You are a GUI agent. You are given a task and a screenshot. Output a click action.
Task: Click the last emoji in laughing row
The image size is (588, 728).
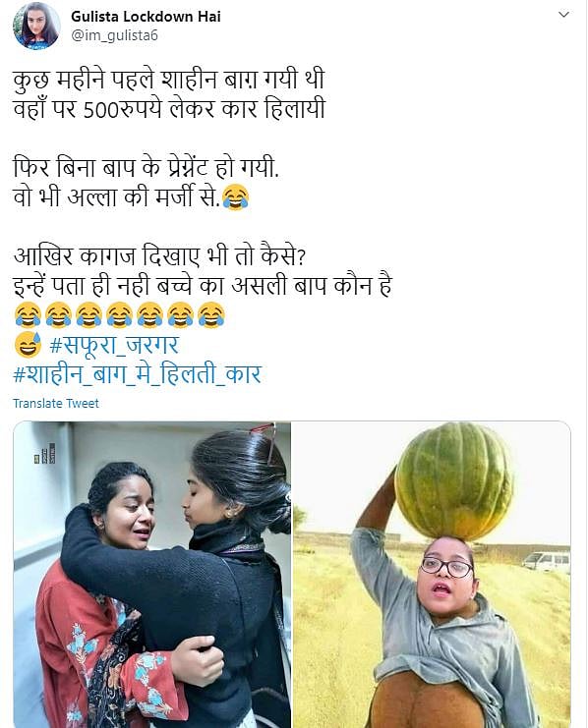[x=211, y=315]
